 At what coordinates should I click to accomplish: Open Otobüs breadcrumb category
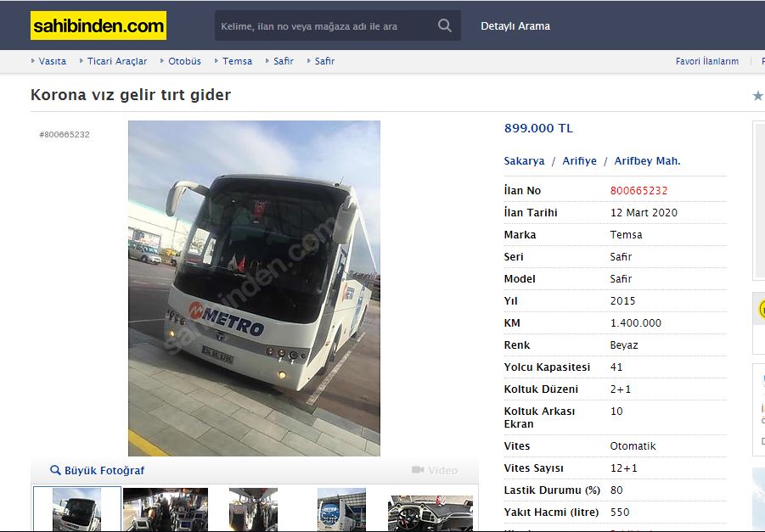click(x=184, y=61)
